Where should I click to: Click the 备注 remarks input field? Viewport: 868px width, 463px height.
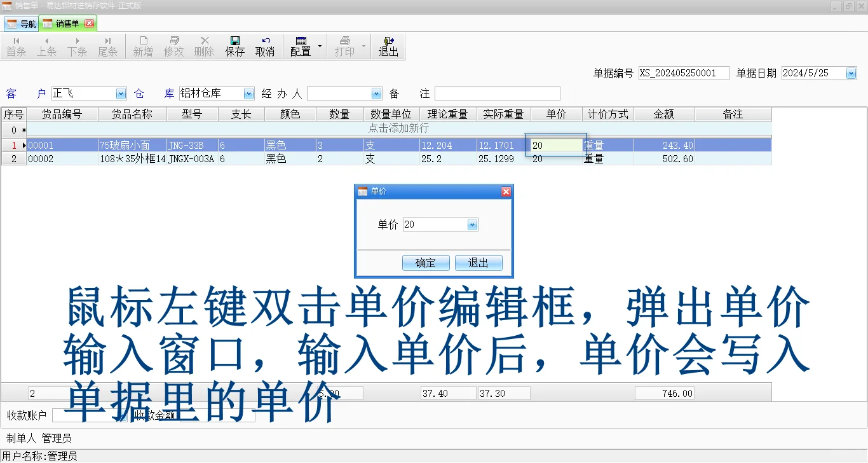pyautogui.click(x=496, y=93)
